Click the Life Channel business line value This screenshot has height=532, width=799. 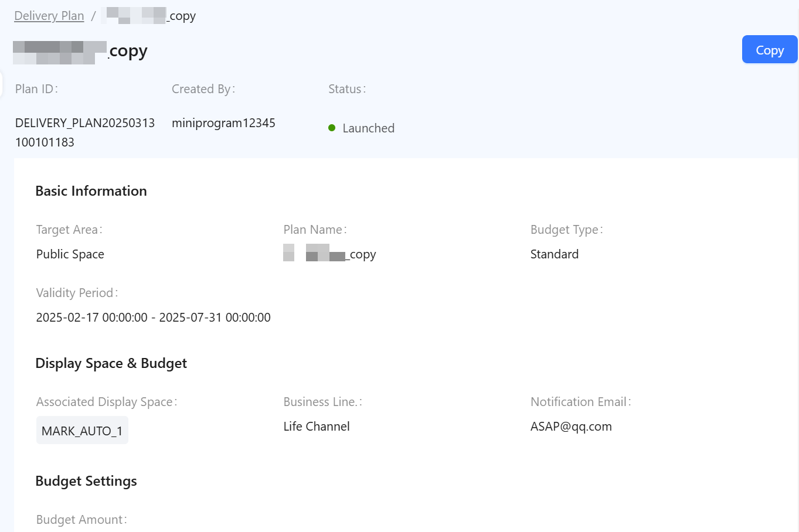tap(317, 427)
